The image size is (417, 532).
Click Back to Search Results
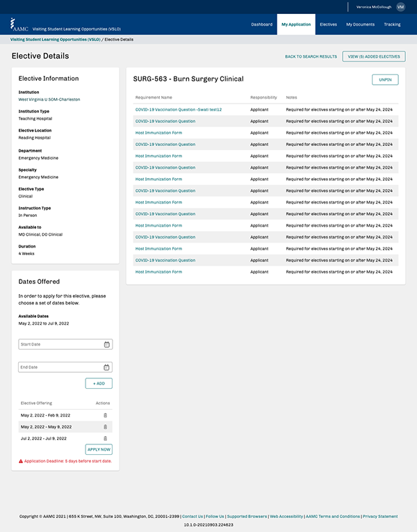tap(311, 56)
